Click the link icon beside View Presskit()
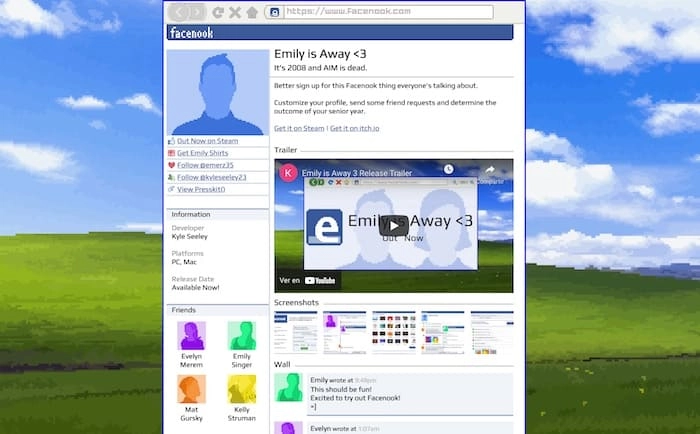Screen dimensions: 700x434 [171, 189]
